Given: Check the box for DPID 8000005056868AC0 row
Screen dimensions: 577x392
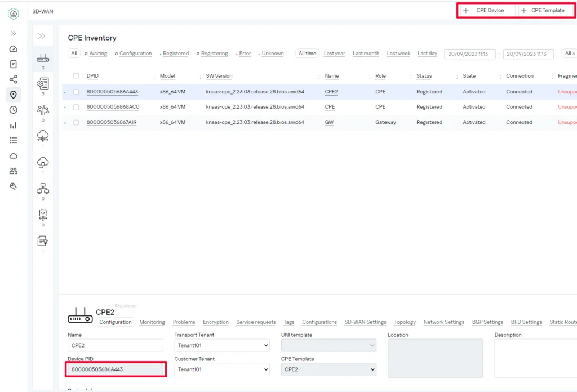Looking at the screenshot, I should click(x=76, y=107).
